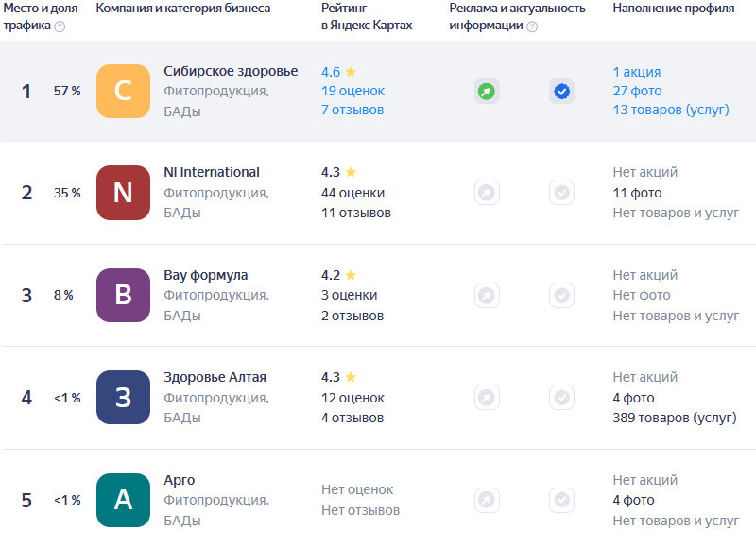Click the 'Сибирское здоровье' company name
756x548 pixels.
[x=231, y=71]
